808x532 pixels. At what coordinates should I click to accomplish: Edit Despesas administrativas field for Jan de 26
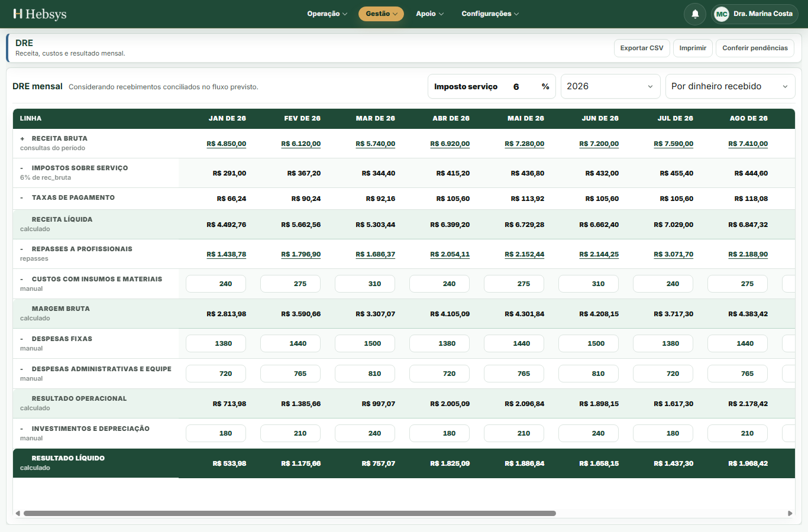click(216, 374)
